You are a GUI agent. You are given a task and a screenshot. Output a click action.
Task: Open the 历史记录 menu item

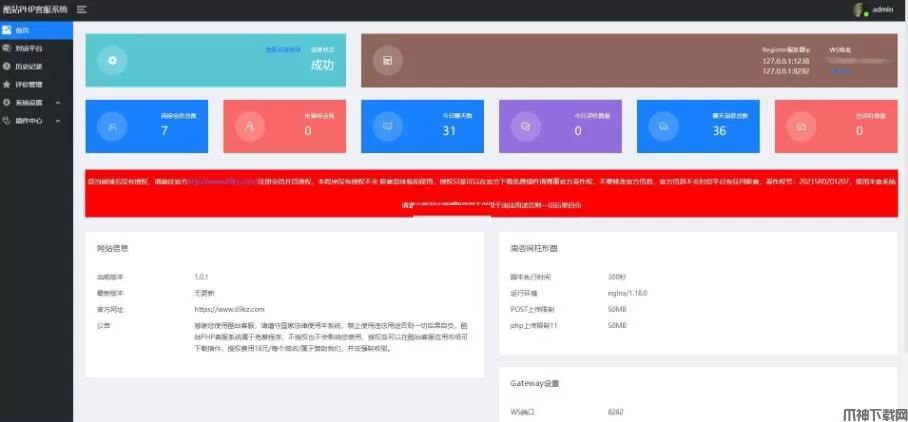pyautogui.click(x=36, y=67)
